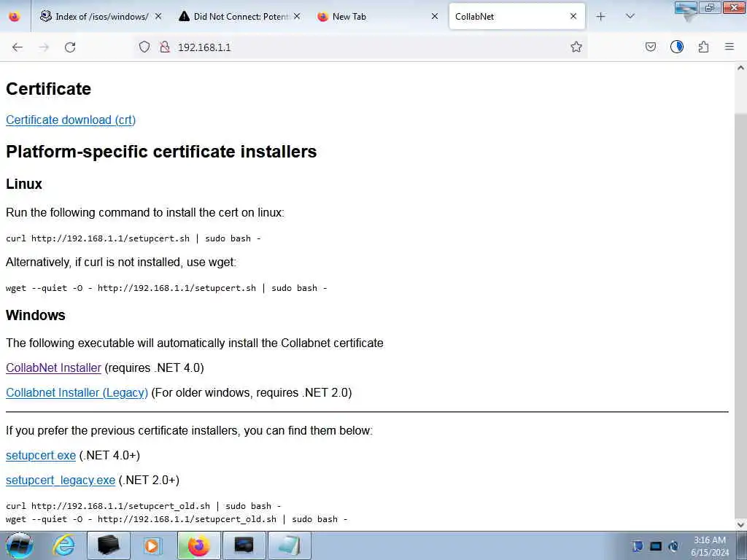Bookmark this page with the star icon
This screenshot has height=560, width=747.
click(576, 47)
